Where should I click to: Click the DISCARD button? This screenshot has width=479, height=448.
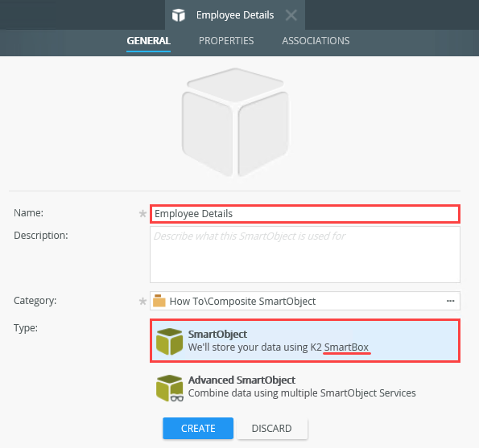[x=272, y=428]
